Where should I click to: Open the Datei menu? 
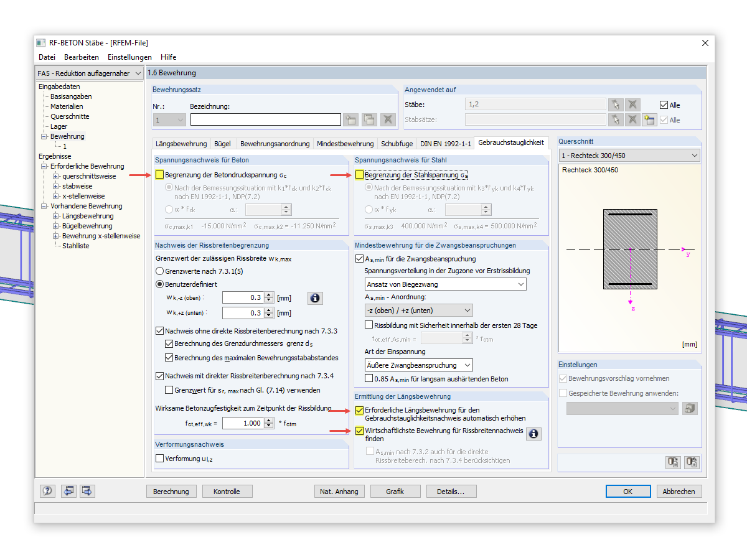coord(47,57)
